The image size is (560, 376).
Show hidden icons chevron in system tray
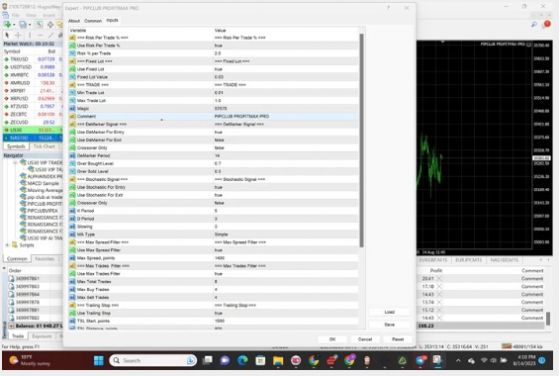[458, 361]
